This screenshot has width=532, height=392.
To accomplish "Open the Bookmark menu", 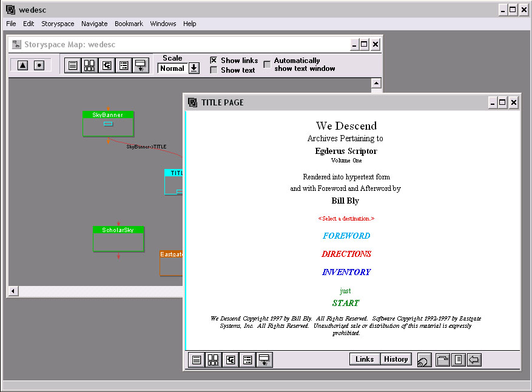I will (129, 24).
